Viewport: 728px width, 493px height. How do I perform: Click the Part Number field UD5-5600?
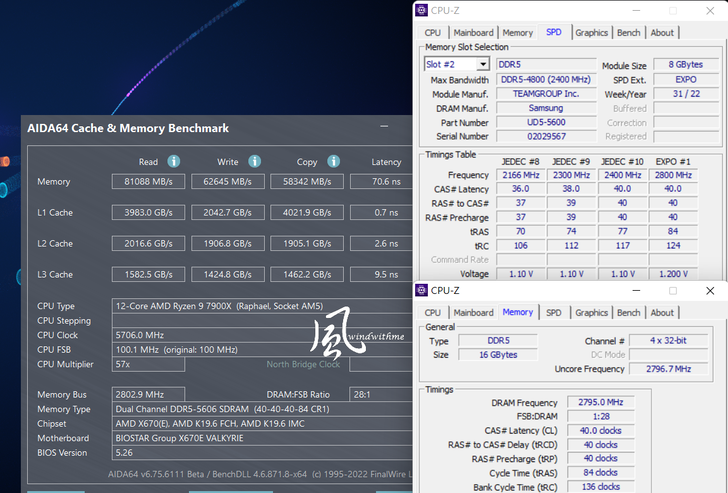[x=538, y=122]
